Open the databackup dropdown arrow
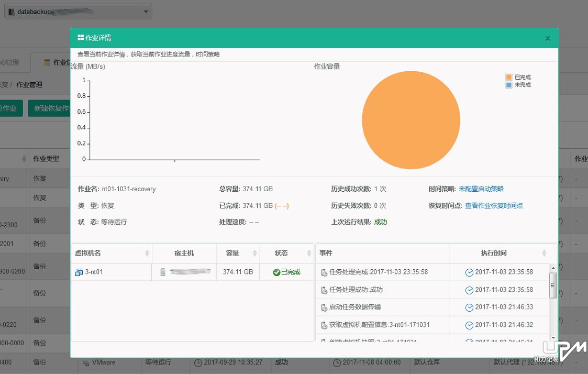588x374 pixels. [146, 12]
